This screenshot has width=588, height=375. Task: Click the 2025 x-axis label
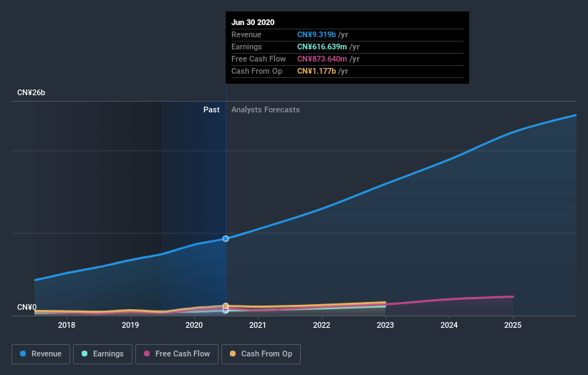click(513, 325)
